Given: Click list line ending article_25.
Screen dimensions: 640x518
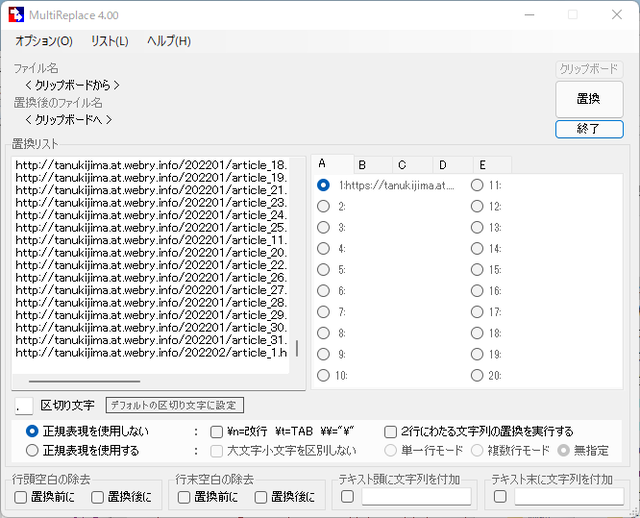Looking at the screenshot, I should tap(151, 227).
